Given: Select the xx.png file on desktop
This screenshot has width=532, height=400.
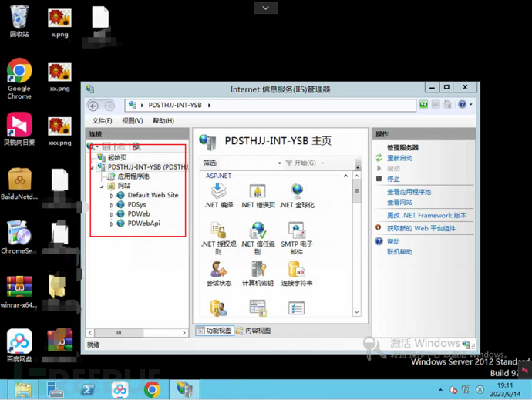Looking at the screenshot, I should coord(59,77).
